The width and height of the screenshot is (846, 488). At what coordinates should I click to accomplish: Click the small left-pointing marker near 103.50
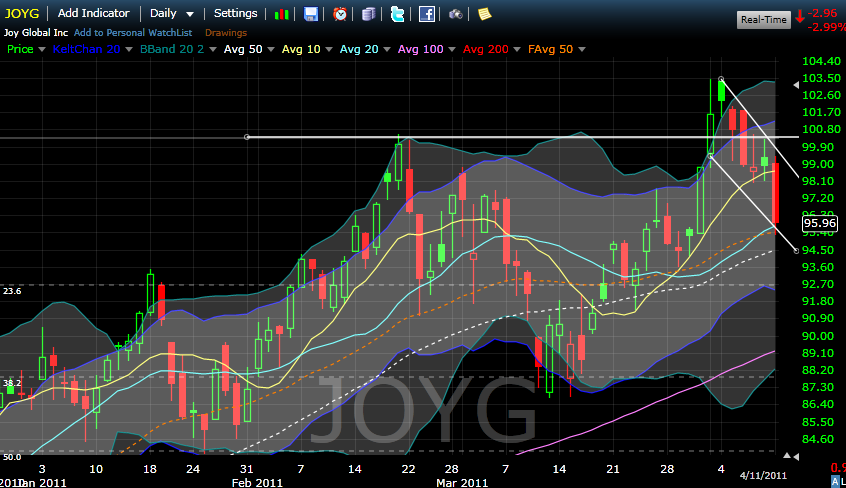[x=796, y=85]
